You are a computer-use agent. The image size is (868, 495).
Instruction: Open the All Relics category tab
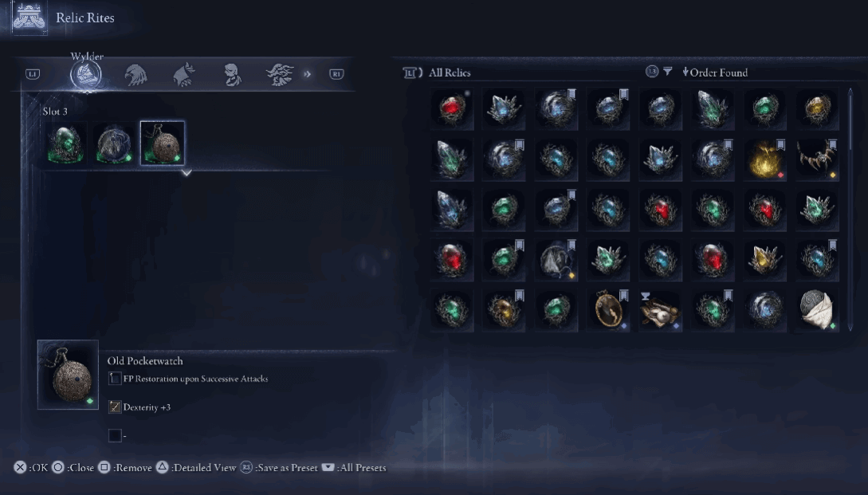[450, 73]
